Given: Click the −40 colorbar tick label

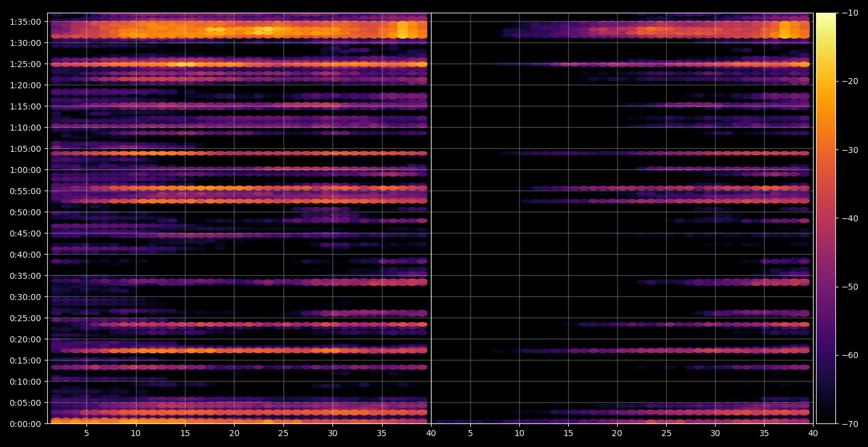Looking at the screenshot, I should [850, 218].
